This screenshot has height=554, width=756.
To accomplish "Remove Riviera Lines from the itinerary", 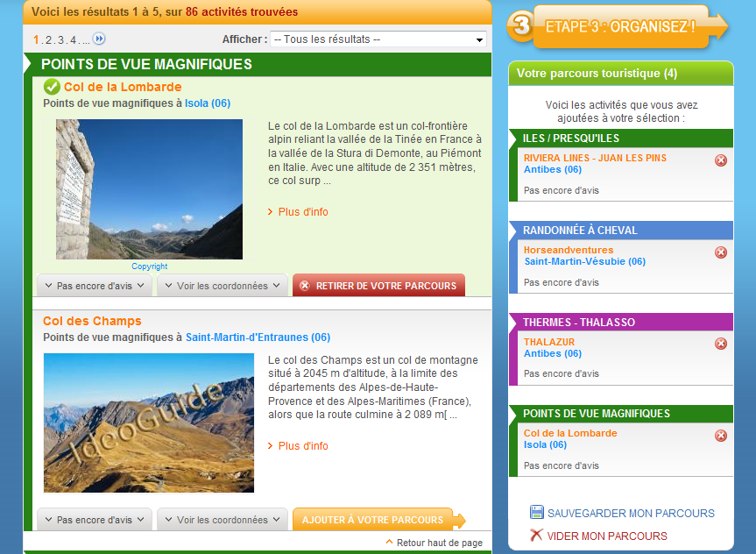I will coord(720,160).
